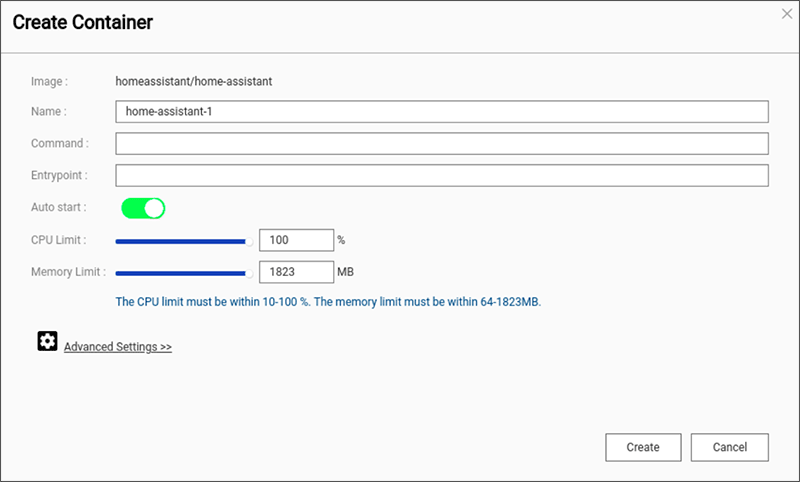800x482 pixels.
Task: Click the Memory Limit slider handle
Action: click(x=249, y=274)
